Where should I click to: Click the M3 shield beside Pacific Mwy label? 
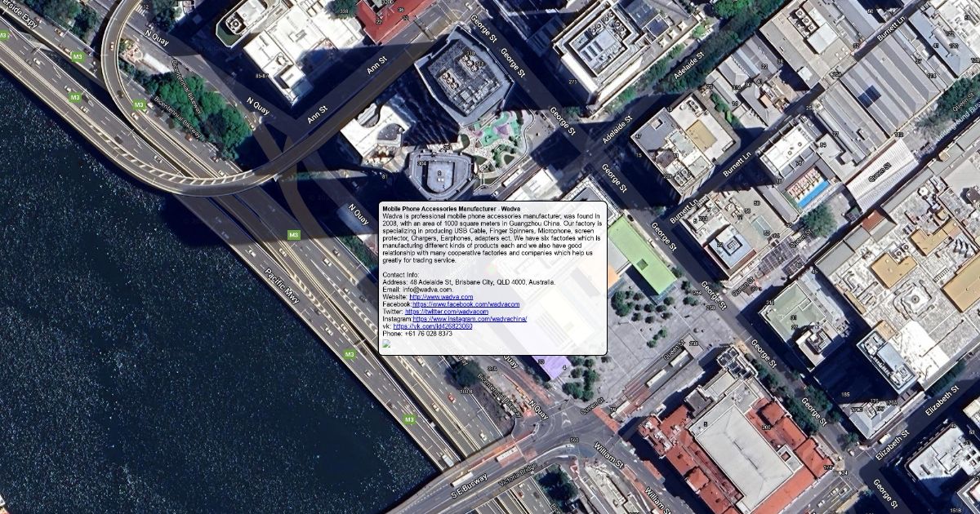(293, 235)
